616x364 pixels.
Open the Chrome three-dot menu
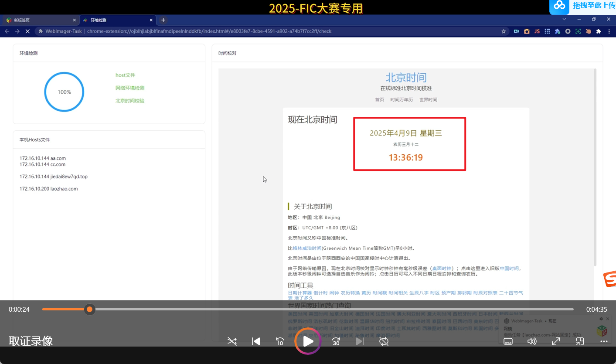609,31
